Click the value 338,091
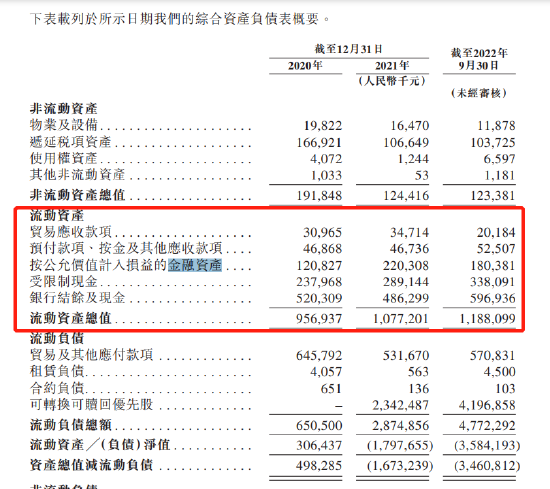The width and height of the screenshot is (550, 489). coord(493,282)
